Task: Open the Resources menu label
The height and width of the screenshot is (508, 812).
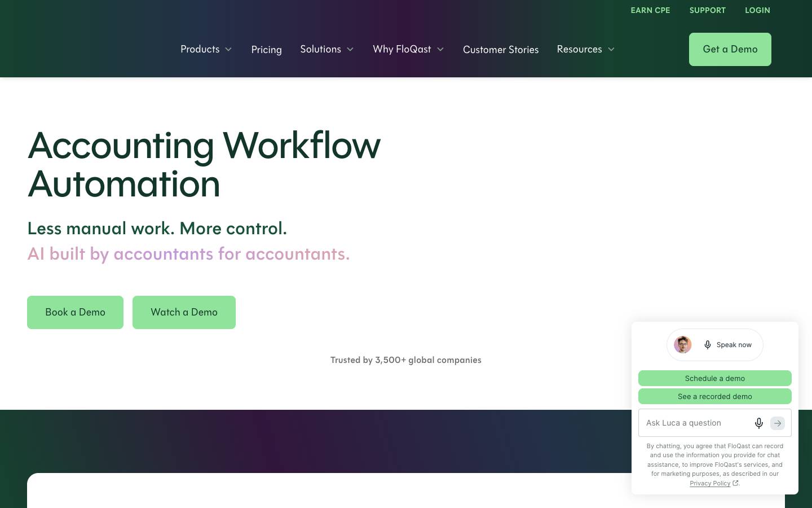Action: pos(579,49)
